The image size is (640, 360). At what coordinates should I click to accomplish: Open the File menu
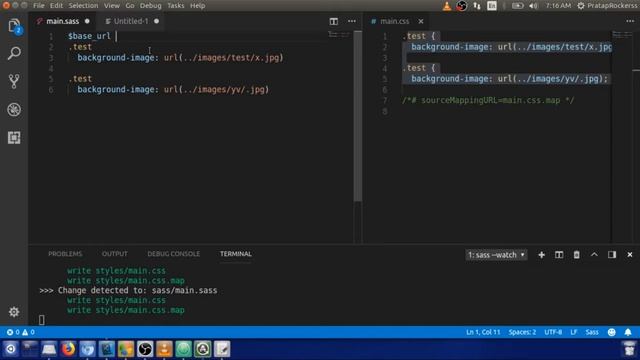coord(39,6)
